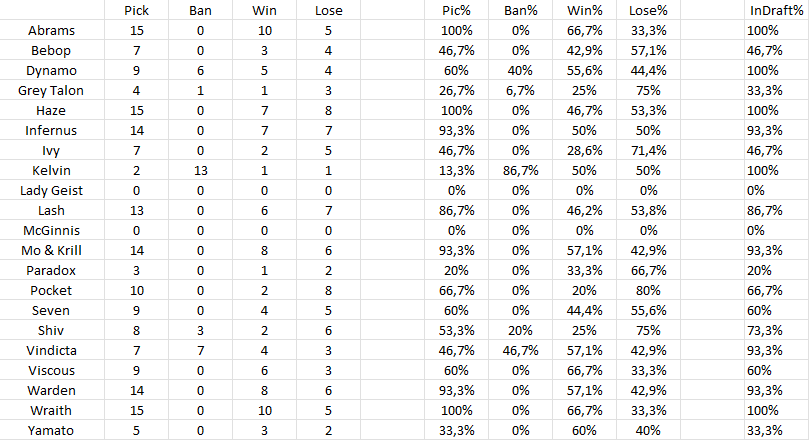Click Dynamo's Ban% cell showing 40%

pyautogui.click(x=520, y=70)
